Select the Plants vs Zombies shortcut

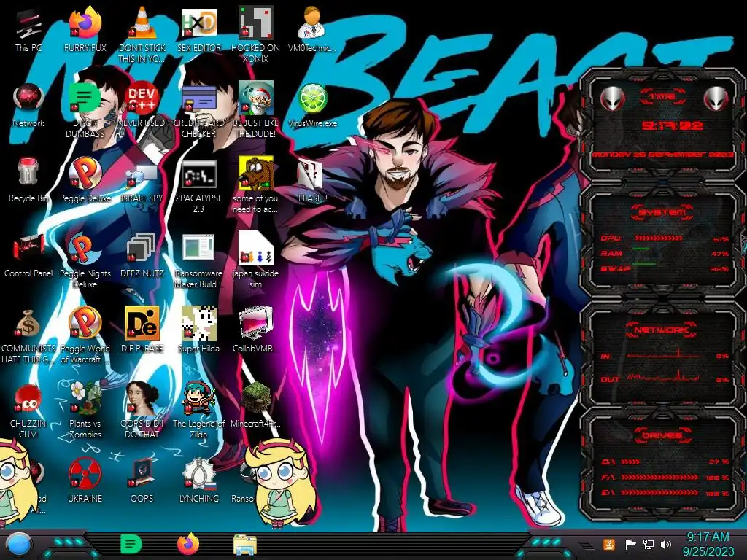[x=85, y=411]
